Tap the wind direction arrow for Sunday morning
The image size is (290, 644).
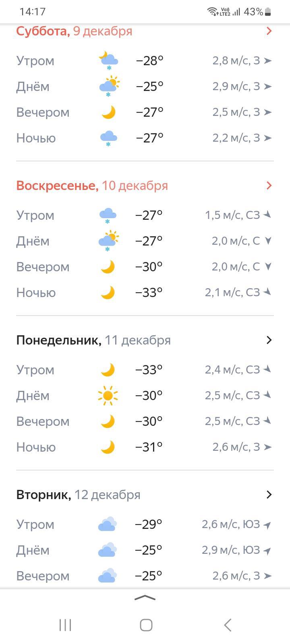point(267,215)
